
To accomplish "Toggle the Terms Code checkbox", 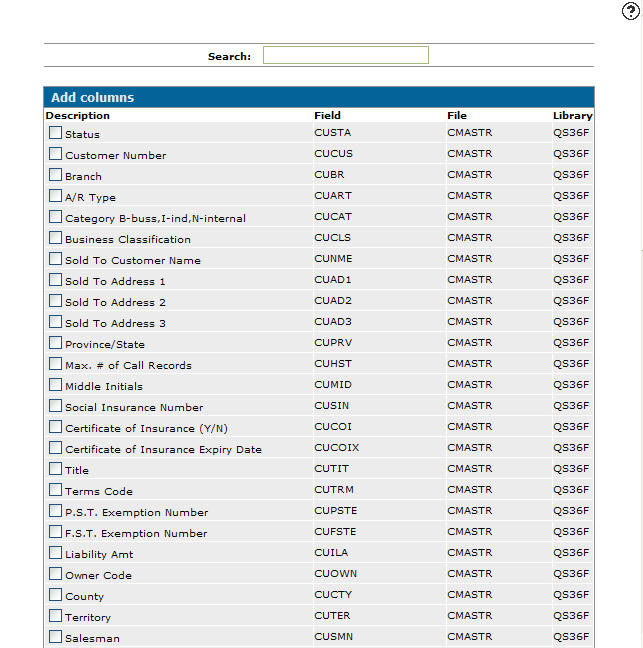I will (x=55, y=490).
